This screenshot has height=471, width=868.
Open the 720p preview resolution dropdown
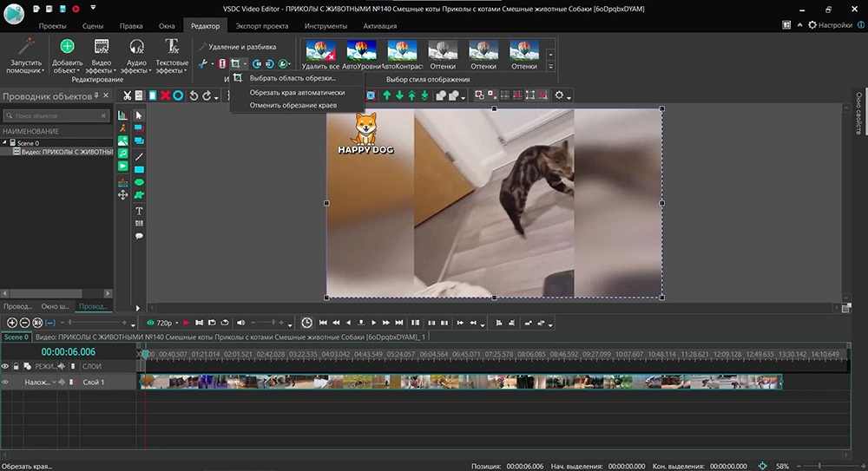[x=163, y=323]
